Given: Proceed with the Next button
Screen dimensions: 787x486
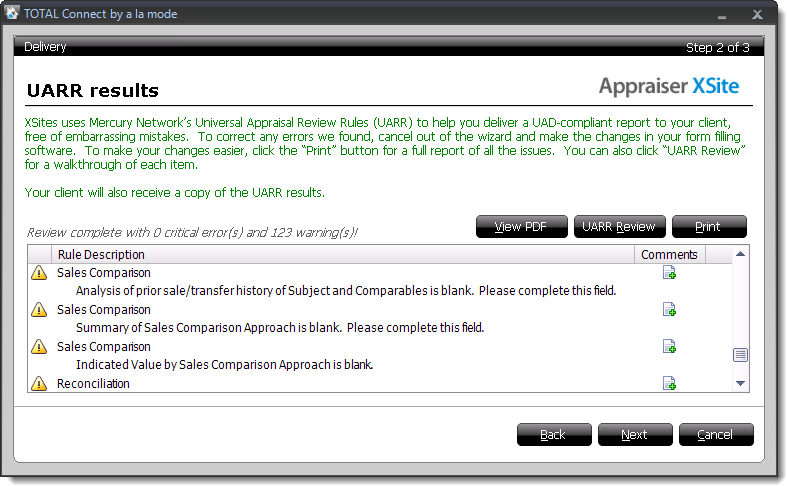Looking at the screenshot, I should [x=635, y=434].
